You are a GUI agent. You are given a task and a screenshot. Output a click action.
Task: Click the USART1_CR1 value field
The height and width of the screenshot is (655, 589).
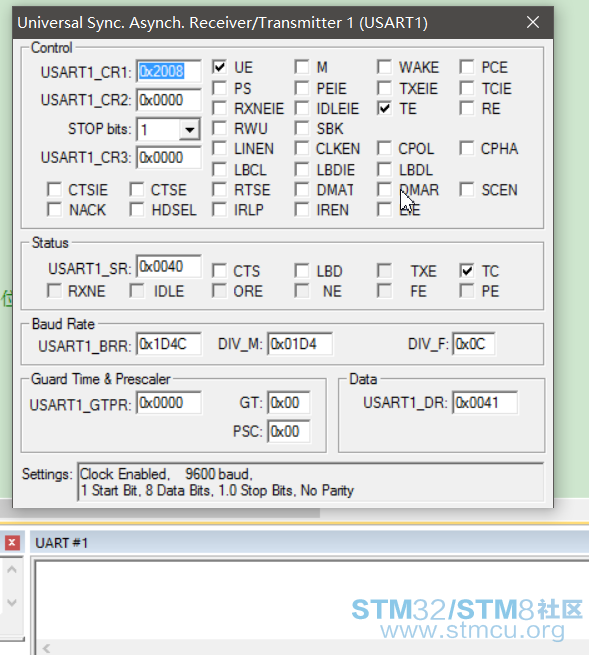point(168,71)
